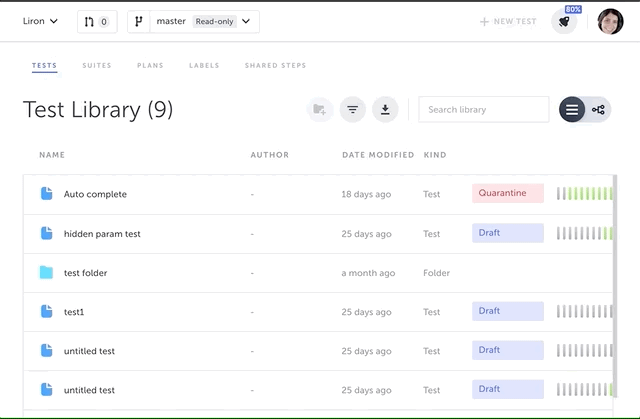Expand the master branch dropdown chevron
Viewport: 640px width, 419px height.
246,21
